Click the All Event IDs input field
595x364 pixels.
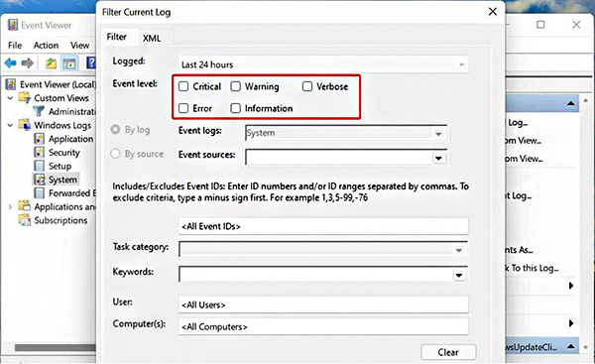click(x=323, y=226)
